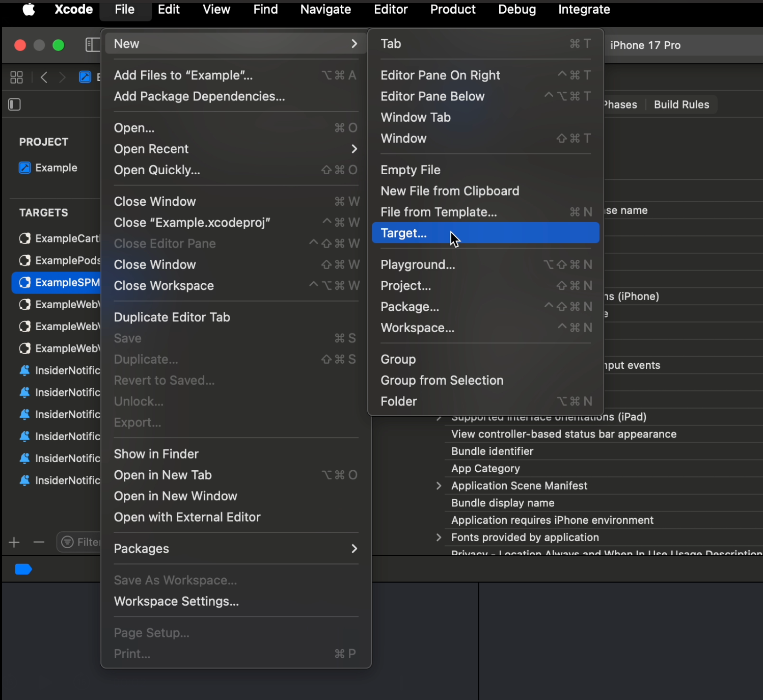Select Add Files to “Example”…
Screen dimensions: 763x700
pos(236,75)
